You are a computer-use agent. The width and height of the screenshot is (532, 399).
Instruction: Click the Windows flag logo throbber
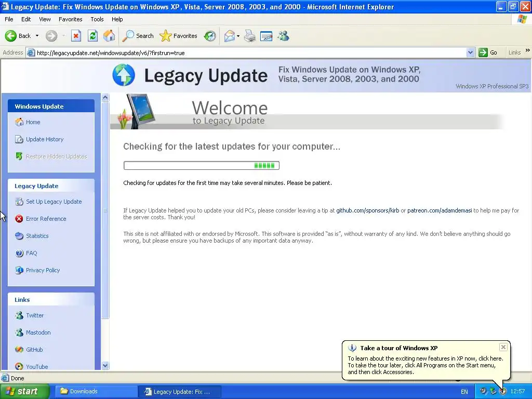click(522, 19)
